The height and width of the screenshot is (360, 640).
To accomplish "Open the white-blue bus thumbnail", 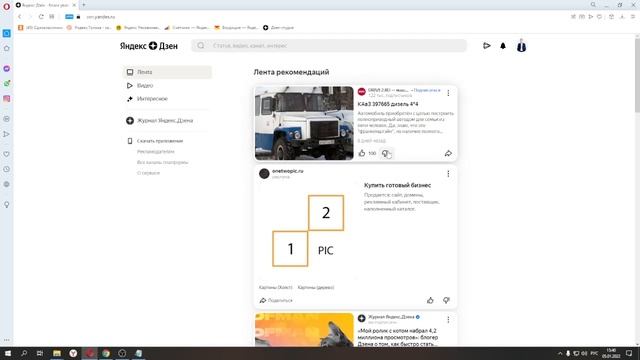I will click(304, 123).
